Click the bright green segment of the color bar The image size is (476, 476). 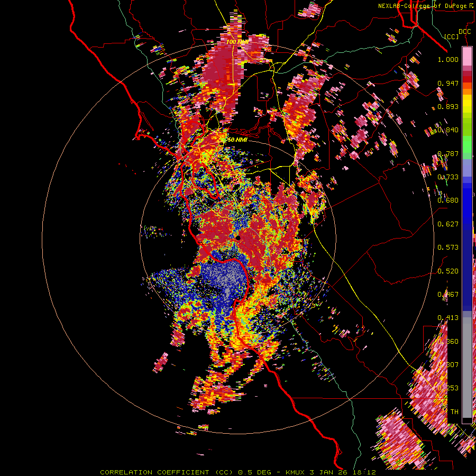pos(467,144)
